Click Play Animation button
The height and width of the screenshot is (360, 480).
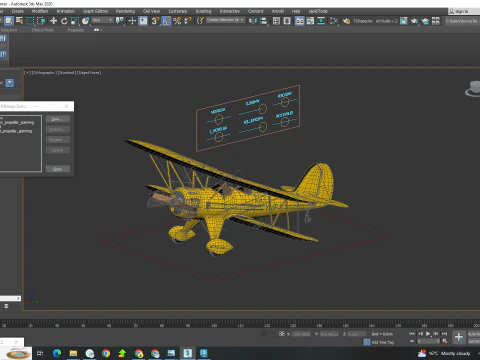tap(428, 334)
